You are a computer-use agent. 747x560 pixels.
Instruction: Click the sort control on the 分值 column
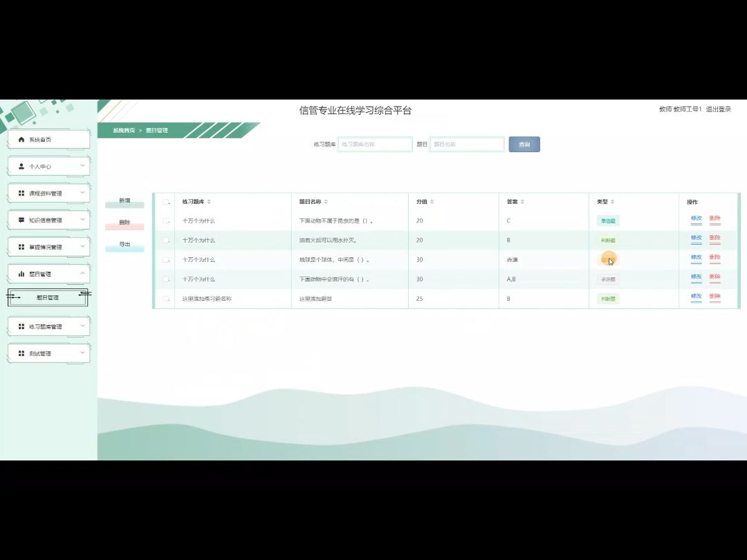pos(432,201)
